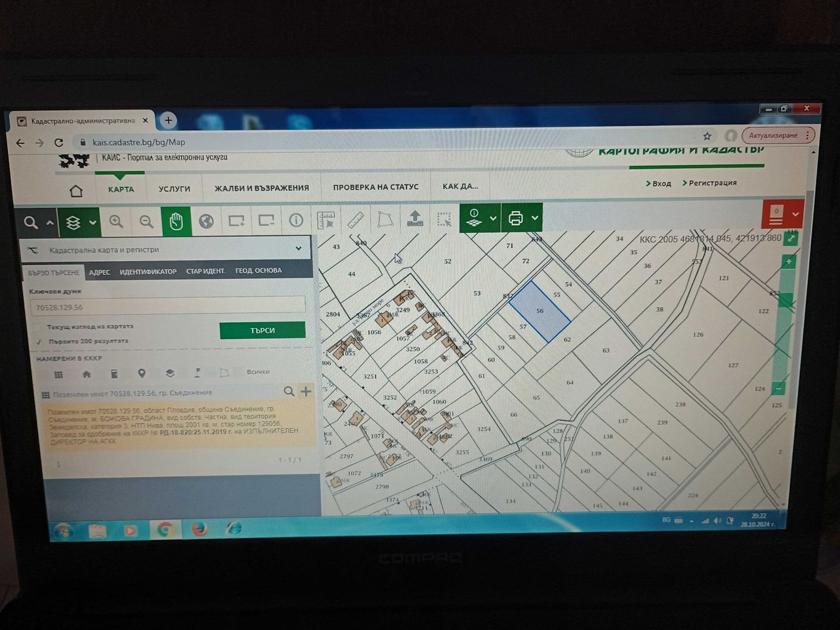840x630 pixels.
Task: Click the map zoom slider plus button
Action: click(x=789, y=261)
